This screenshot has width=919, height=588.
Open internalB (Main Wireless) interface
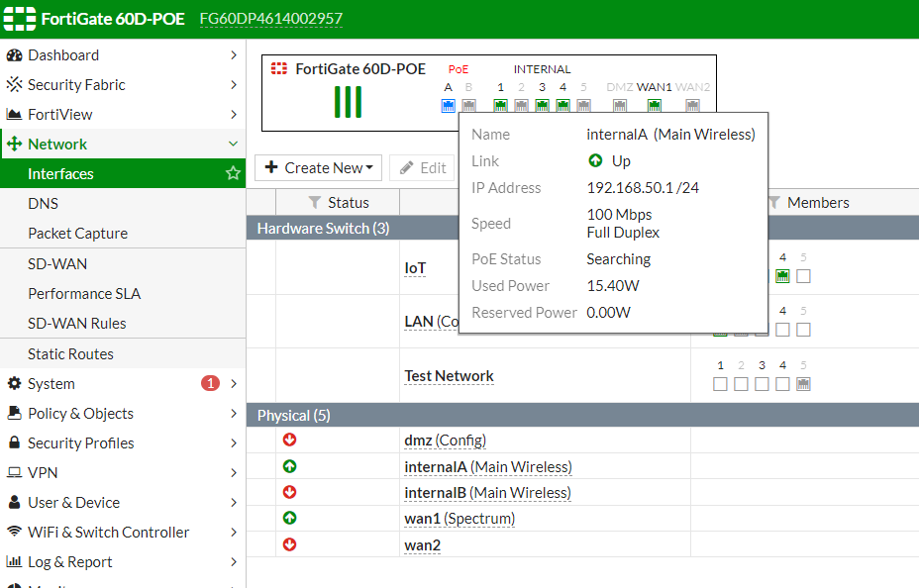click(x=487, y=493)
